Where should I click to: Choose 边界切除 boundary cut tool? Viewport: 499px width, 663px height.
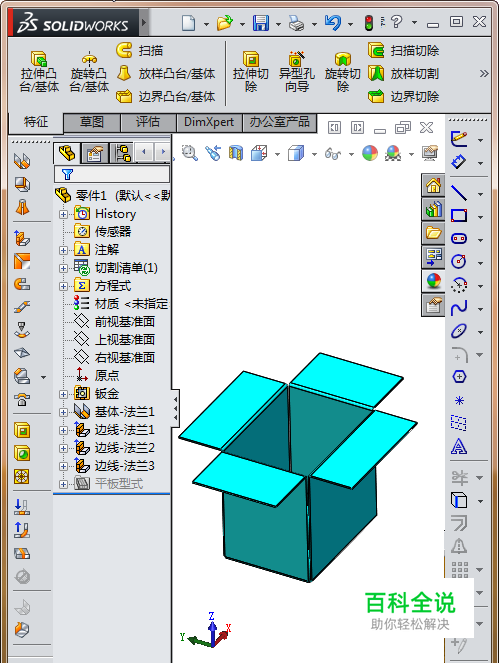tap(403, 96)
